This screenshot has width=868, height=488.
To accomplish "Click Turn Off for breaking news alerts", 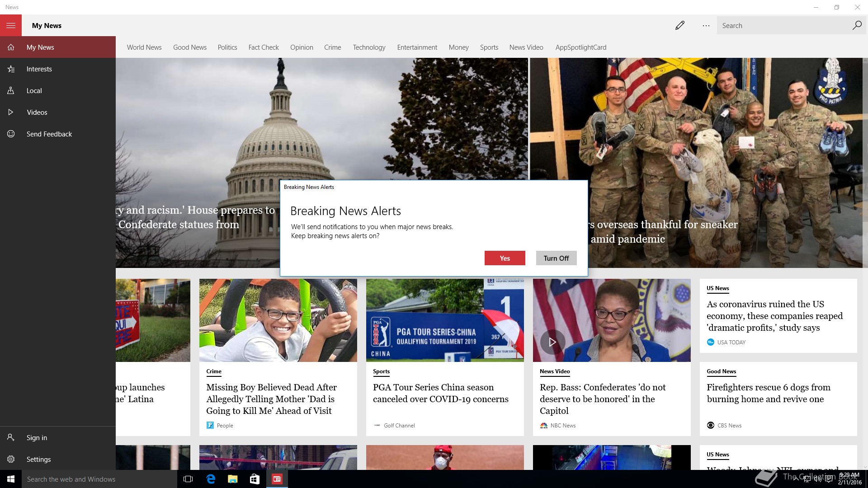I will (556, 258).
